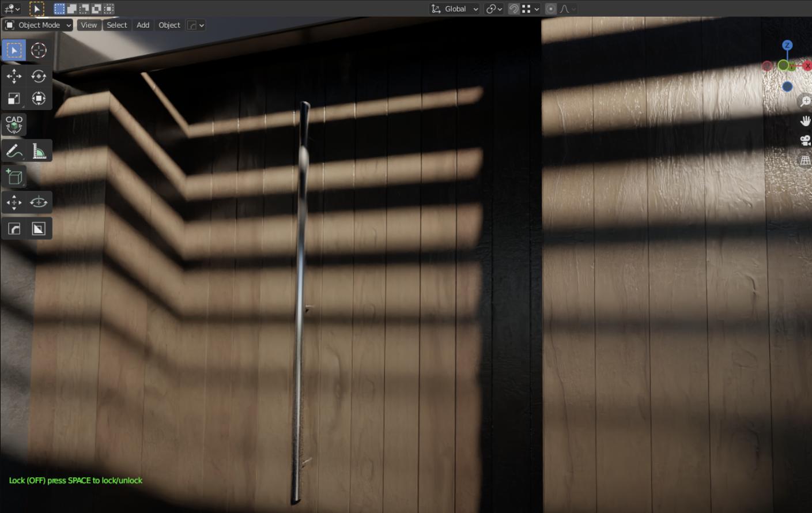This screenshot has width=812, height=513.
Task: Activate the Move tool
Action: pos(14,76)
